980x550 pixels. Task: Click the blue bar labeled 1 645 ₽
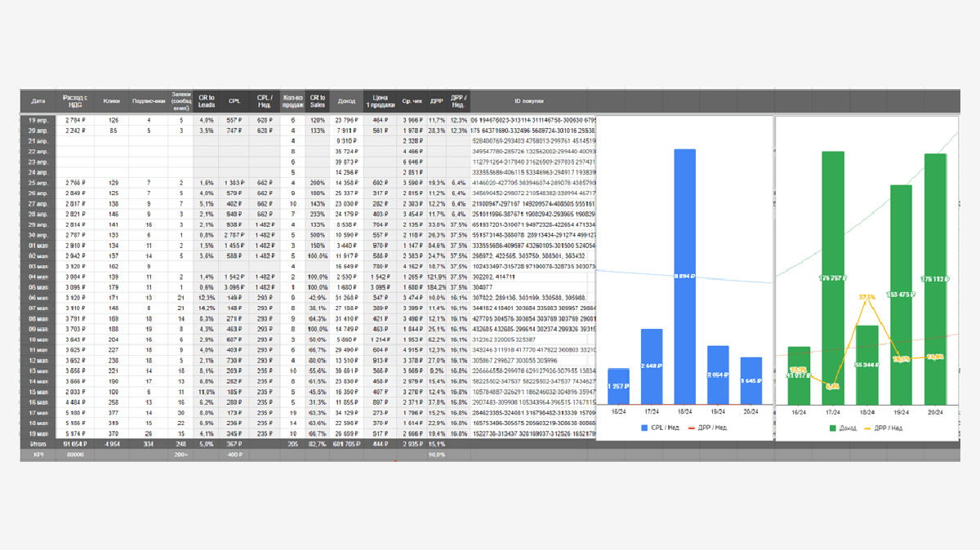click(750, 381)
